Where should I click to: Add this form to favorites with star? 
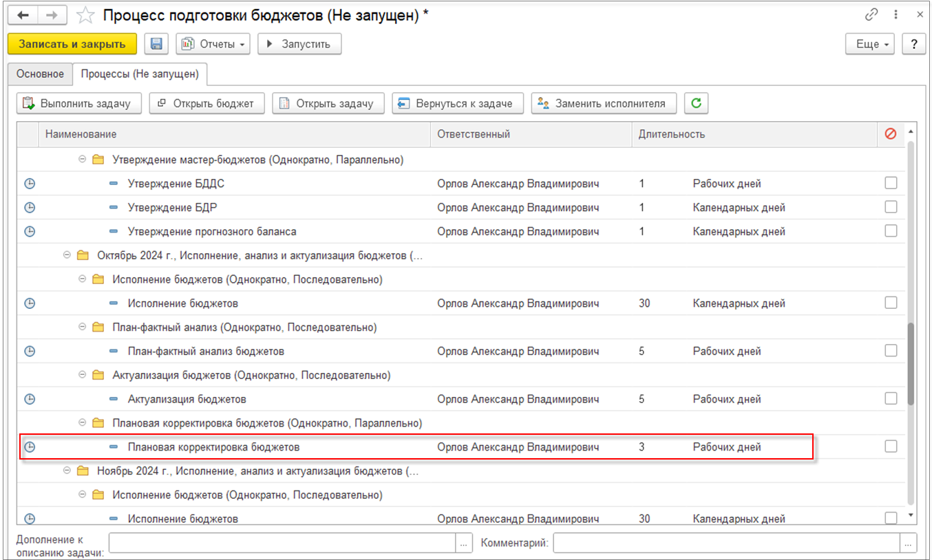tap(85, 15)
